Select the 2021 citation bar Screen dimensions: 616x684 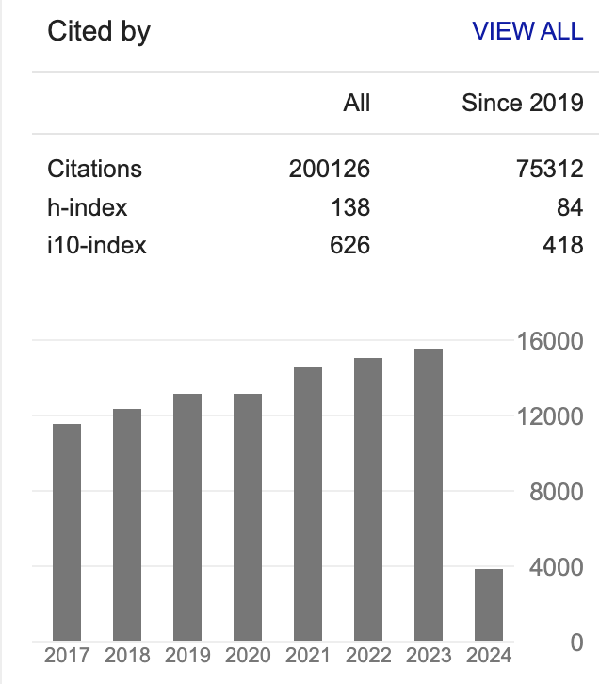click(x=308, y=504)
